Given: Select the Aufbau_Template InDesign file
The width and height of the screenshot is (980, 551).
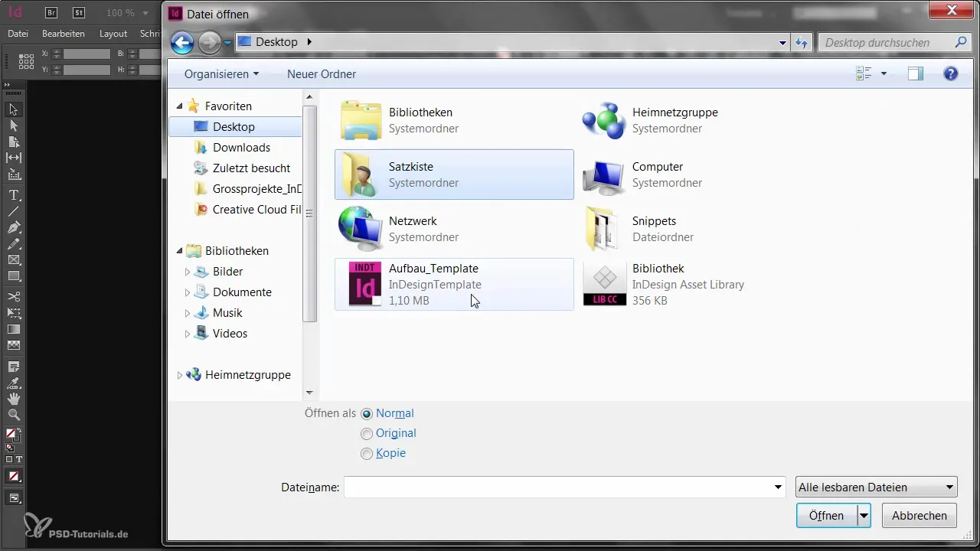Looking at the screenshot, I should click(454, 284).
